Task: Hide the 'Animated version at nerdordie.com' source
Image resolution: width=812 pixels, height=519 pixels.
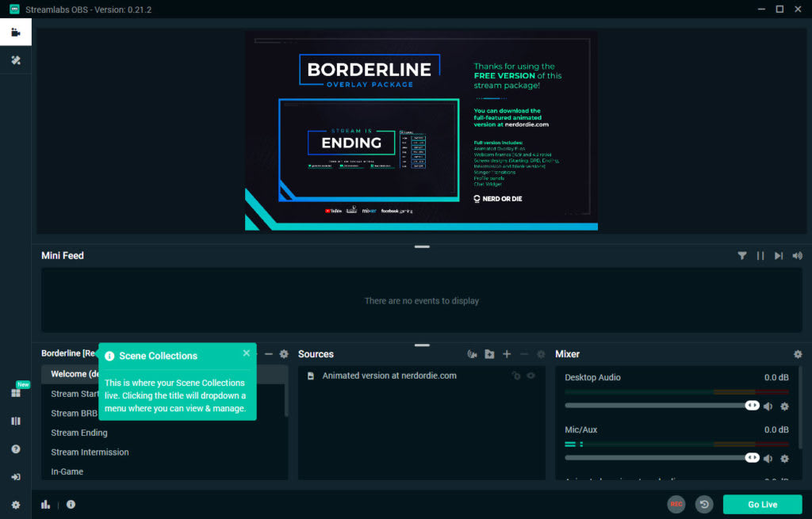Action: click(531, 376)
